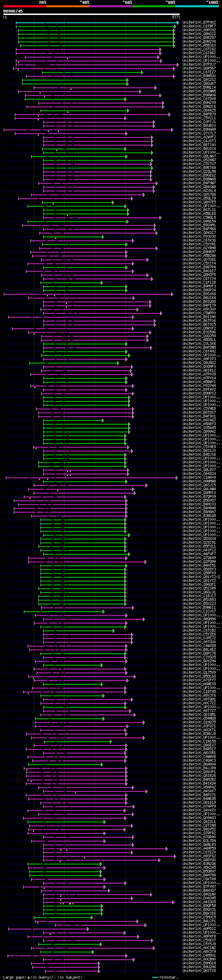222x980 pixels.
Task: Open hit UniRef100_B3N1Q8
Action: click(199, 516)
